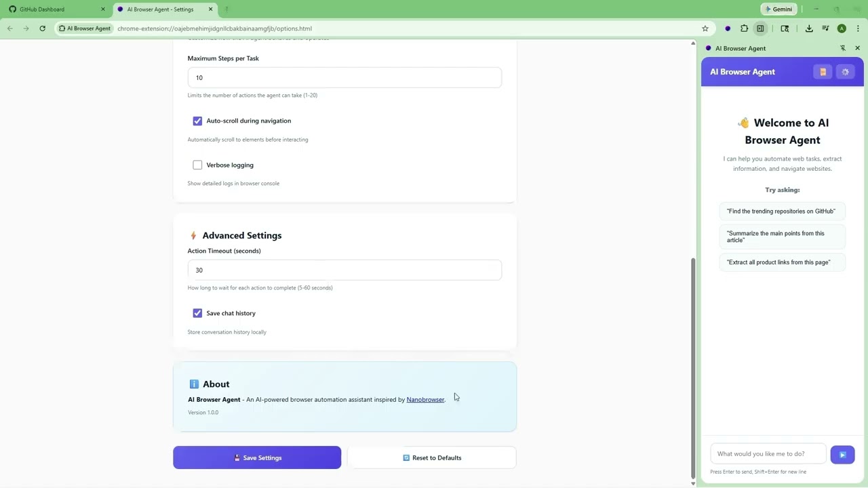The image size is (868, 488).
Task: Click "Show detailed logs in browser console" text
Action: [x=233, y=184]
